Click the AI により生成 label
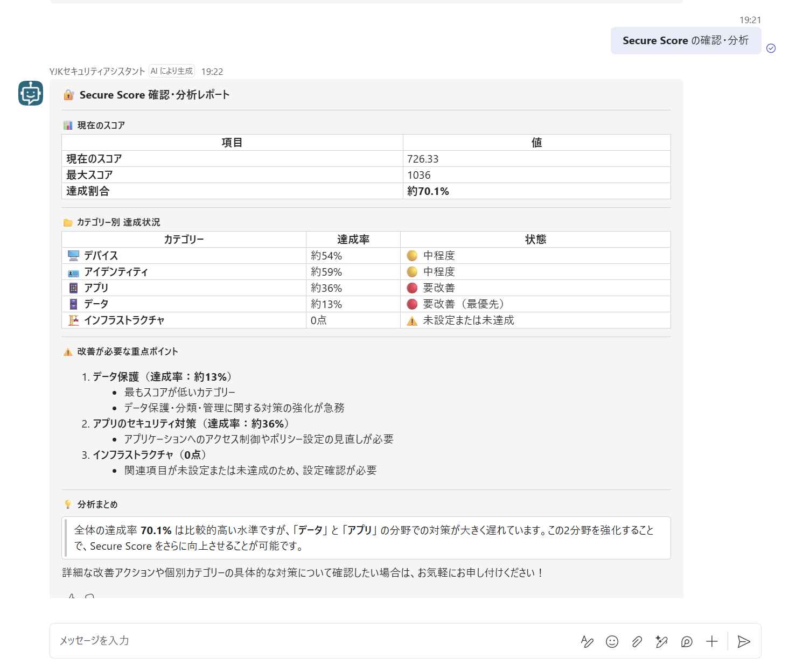The height and width of the screenshot is (672, 796). (172, 71)
